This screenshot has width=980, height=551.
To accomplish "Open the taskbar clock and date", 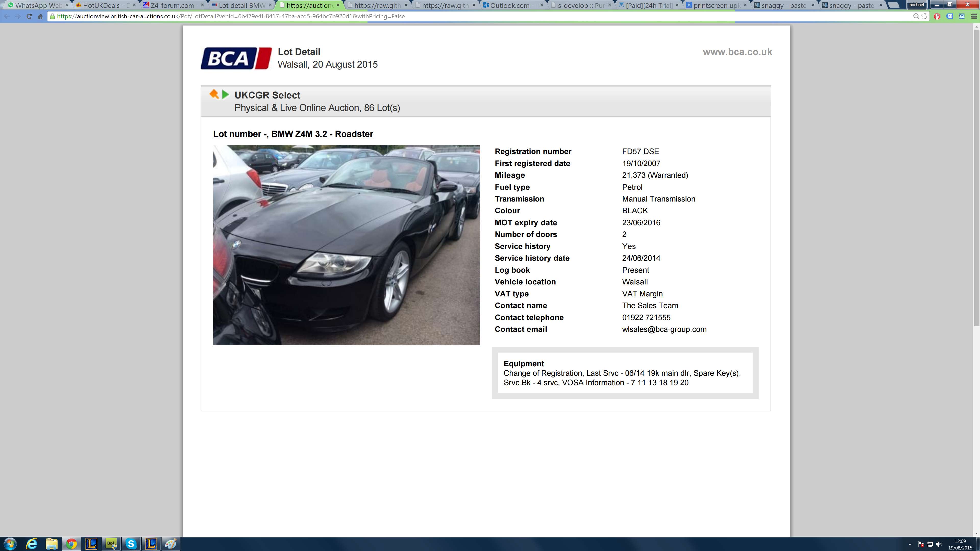I will [x=960, y=544].
